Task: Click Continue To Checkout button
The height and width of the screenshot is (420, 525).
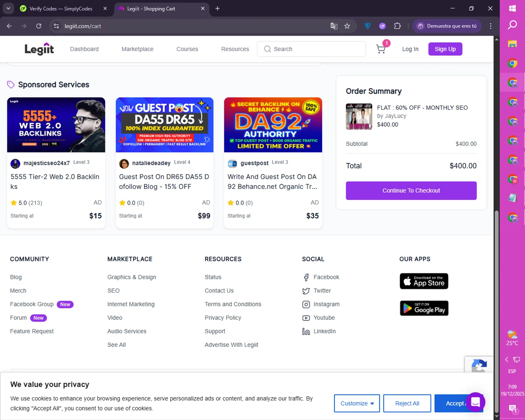Action: pos(411,190)
